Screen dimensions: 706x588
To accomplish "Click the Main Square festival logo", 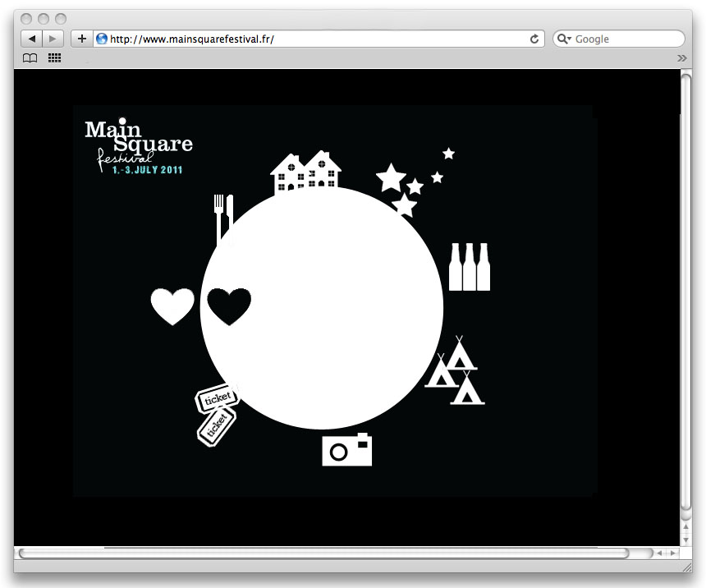I will [139, 145].
